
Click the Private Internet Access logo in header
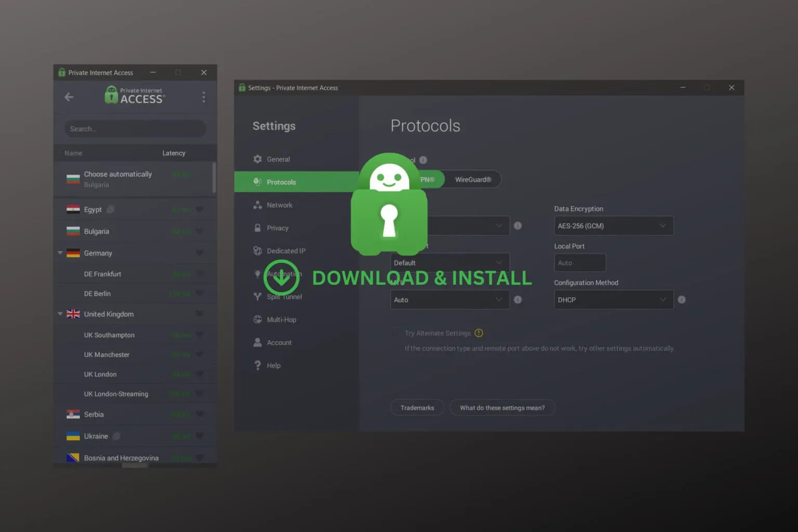135,96
